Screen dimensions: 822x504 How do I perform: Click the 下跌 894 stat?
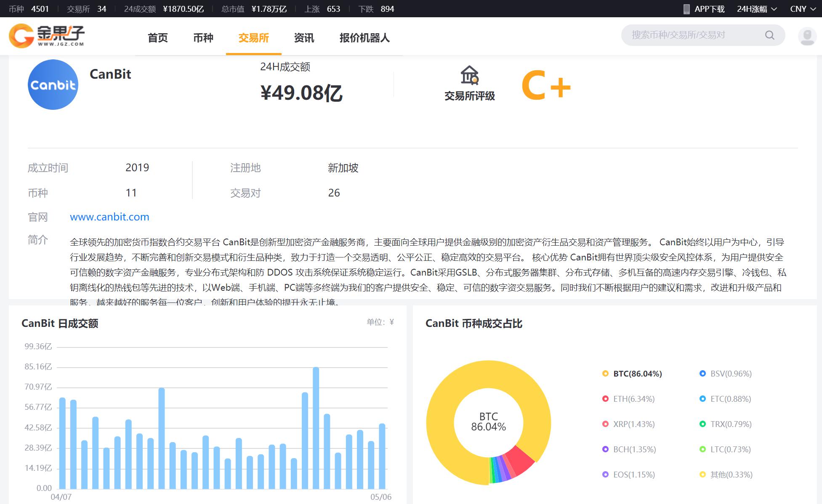[x=376, y=9]
